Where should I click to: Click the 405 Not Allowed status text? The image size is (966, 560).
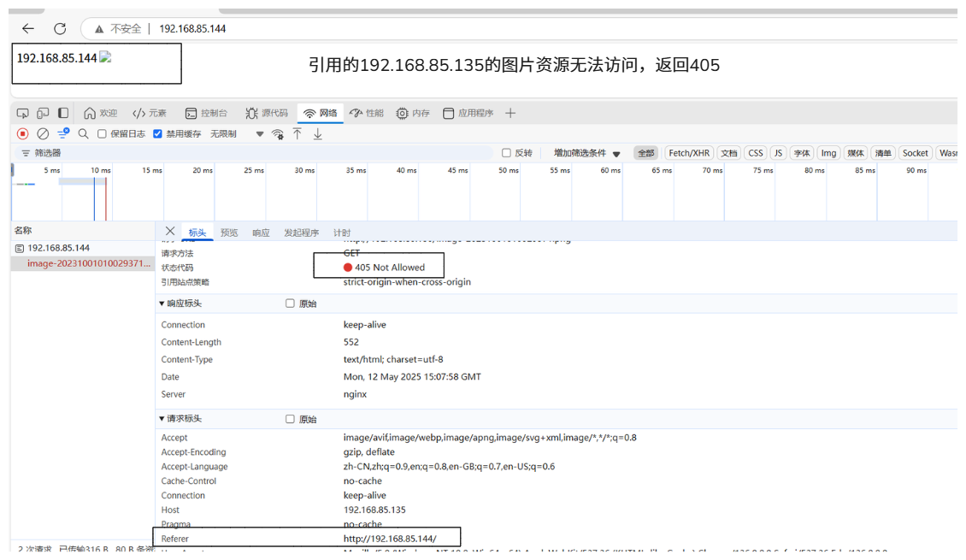(x=389, y=268)
